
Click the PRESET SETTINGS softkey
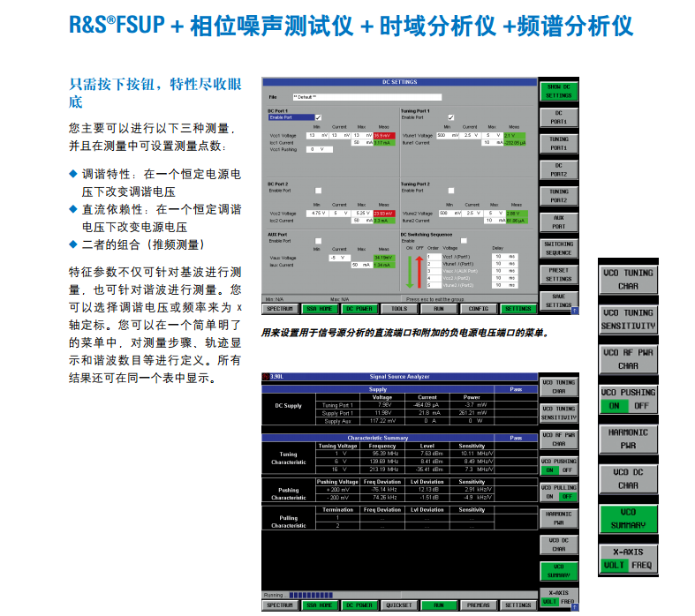(x=558, y=274)
